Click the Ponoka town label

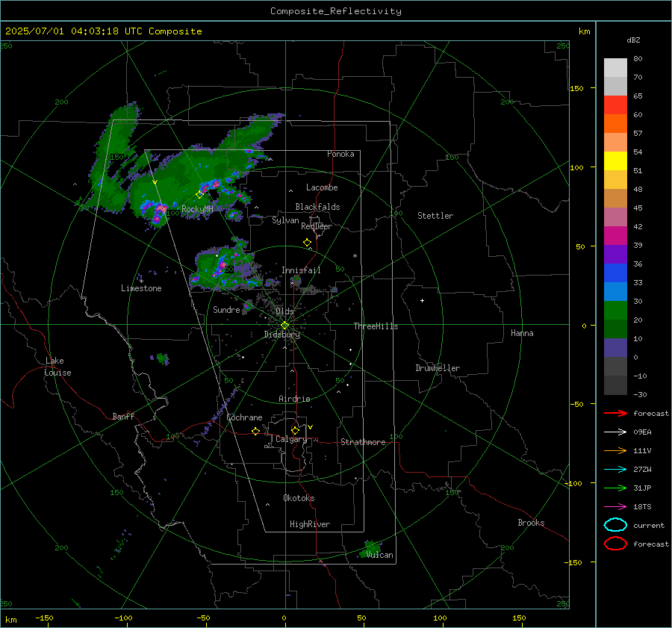point(340,154)
